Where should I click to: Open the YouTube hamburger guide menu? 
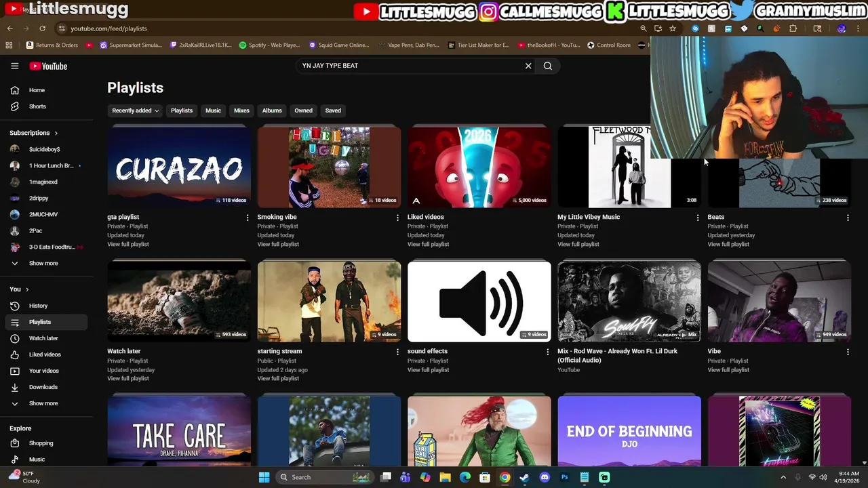point(14,66)
